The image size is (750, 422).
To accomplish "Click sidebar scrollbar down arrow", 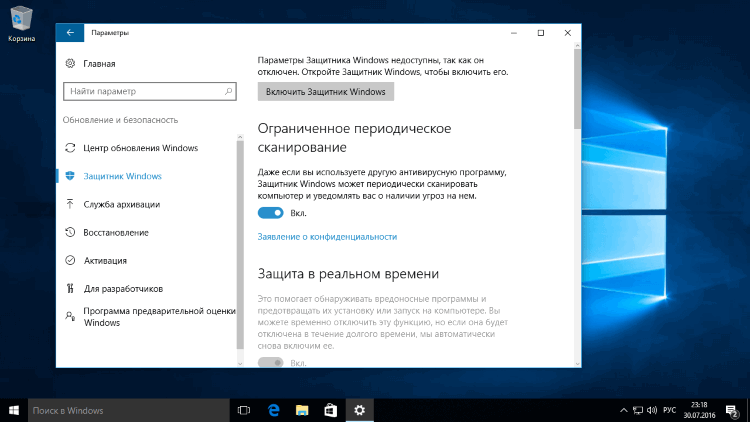I will 240,364.
